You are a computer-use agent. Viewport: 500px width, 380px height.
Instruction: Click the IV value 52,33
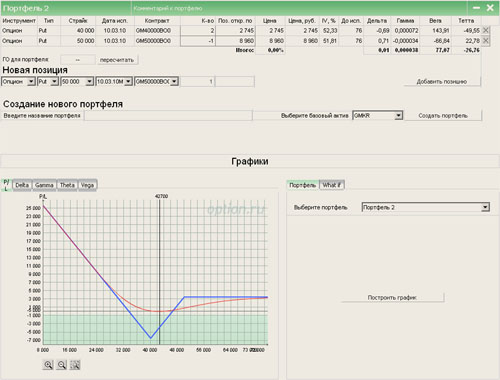pos(330,30)
